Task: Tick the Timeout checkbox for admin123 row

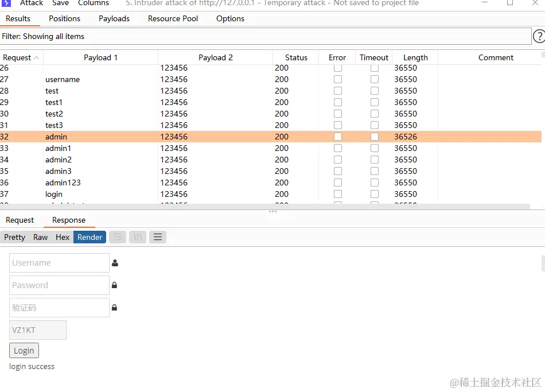Action: tap(375, 183)
